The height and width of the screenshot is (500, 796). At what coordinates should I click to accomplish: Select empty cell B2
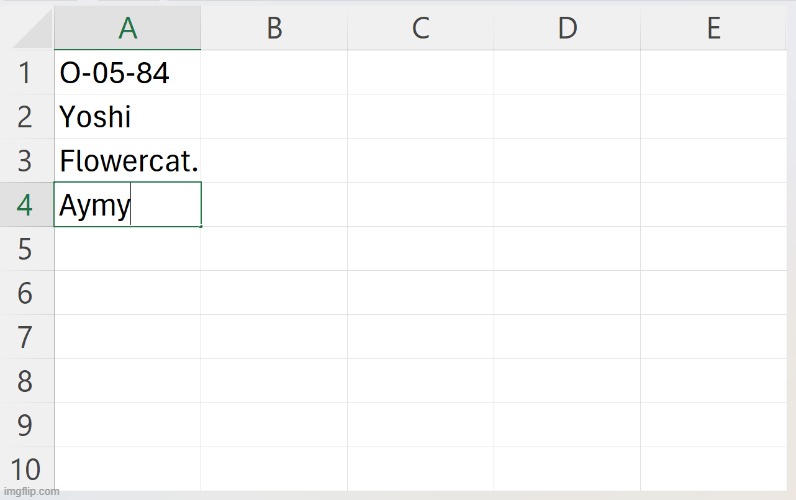tap(273, 117)
